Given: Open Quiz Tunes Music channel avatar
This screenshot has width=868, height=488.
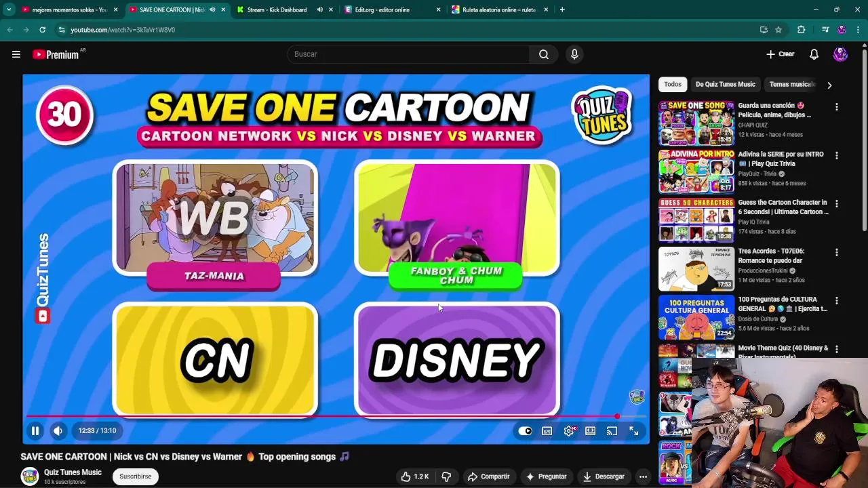Looking at the screenshot, I should pos(29,476).
